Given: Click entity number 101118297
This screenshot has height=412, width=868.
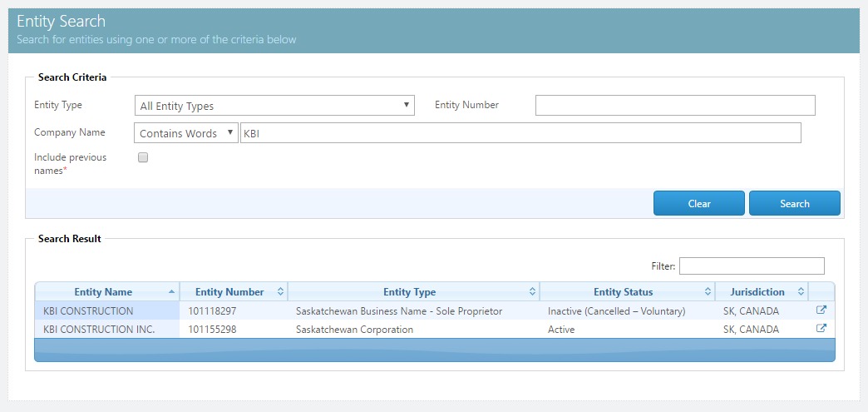Looking at the screenshot, I should (x=212, y=311).
